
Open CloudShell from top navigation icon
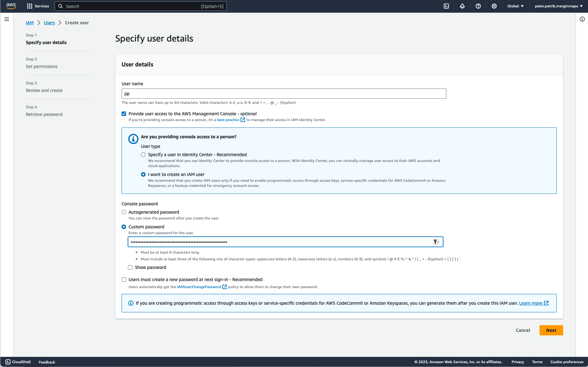[x=446, y=6]
